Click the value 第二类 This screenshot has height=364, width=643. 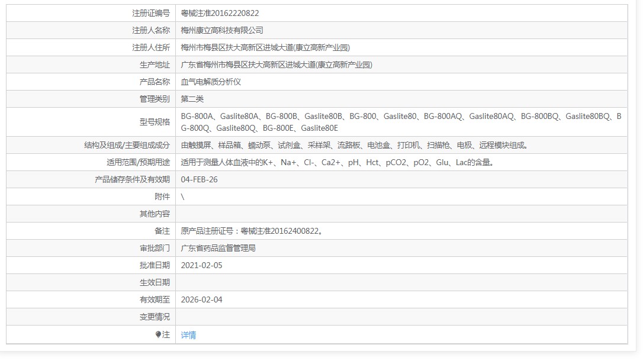click(x=192, y=99)
